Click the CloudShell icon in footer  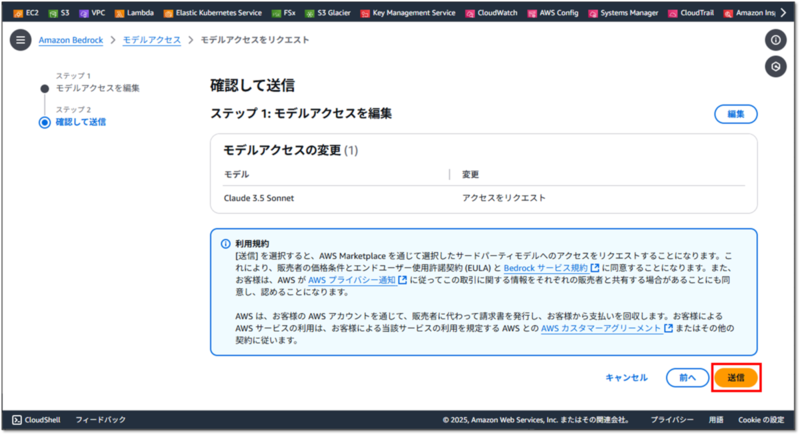(17, 420)
